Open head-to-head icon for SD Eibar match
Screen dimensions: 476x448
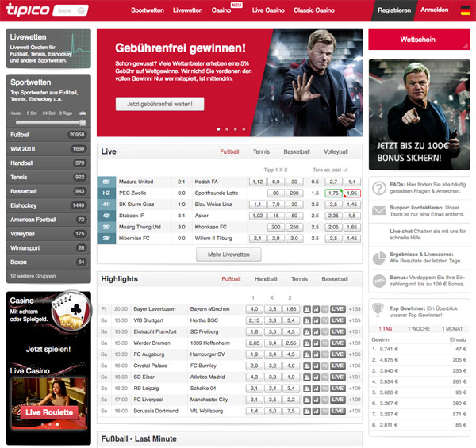pyautogui.click(x=307, y=377)
